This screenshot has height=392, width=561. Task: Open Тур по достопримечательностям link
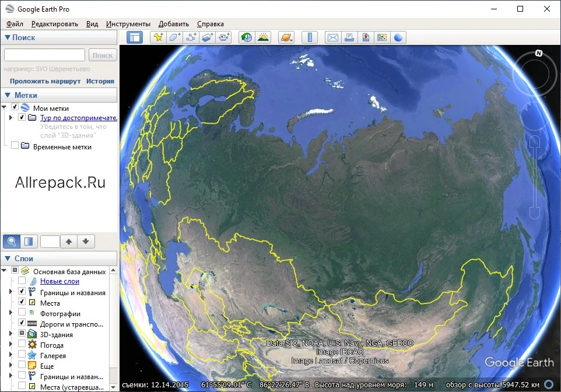[x=79, y=118]
